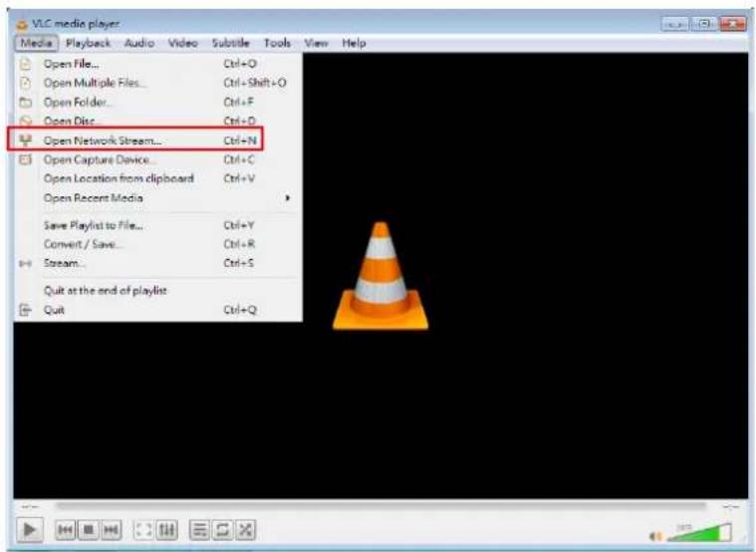The image size is (756, 552).
Task: Skip to previous media track
Action: (65, 530)
